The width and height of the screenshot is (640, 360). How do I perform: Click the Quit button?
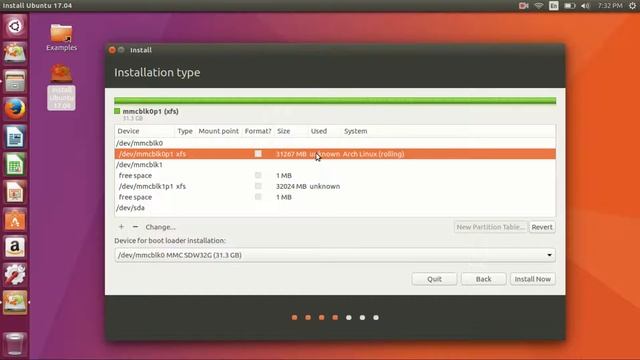click(434, 279)
